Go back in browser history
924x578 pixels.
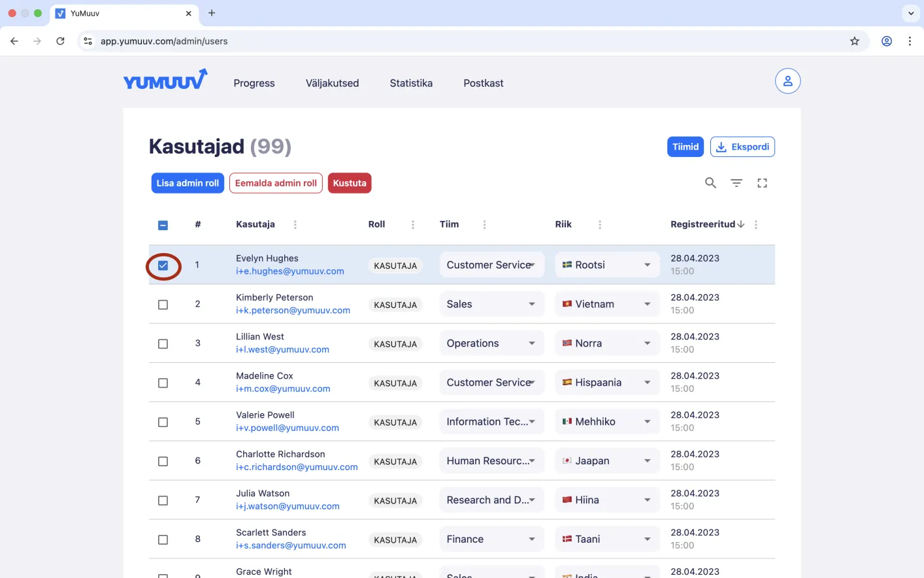pyautogui.click(x=14, y=41)
